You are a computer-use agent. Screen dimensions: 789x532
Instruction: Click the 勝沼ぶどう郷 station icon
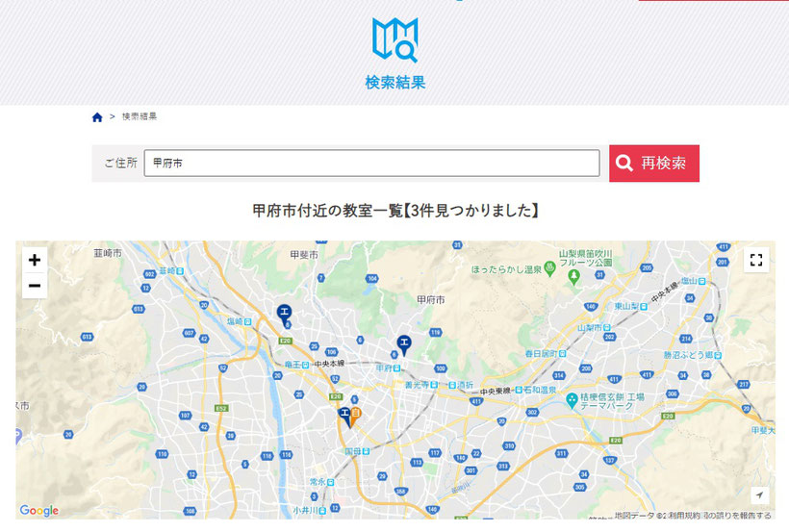[x=718, y=355]
